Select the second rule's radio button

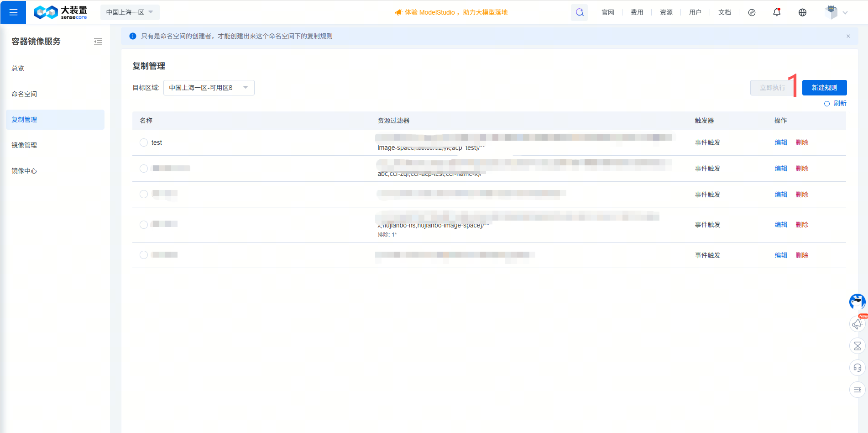pyautogui.click(x=144, y=169)
